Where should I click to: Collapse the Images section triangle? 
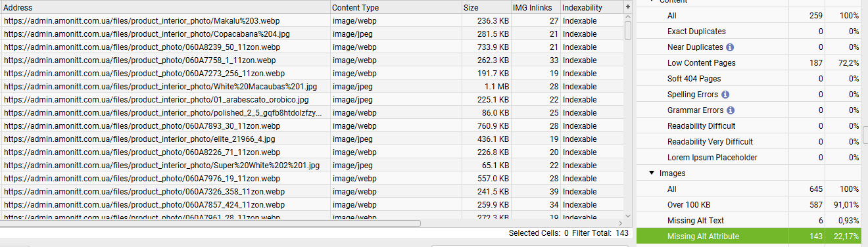coord(652,173)
